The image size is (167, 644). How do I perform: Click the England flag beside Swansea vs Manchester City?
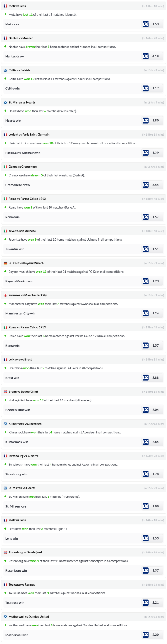(5, 295)
